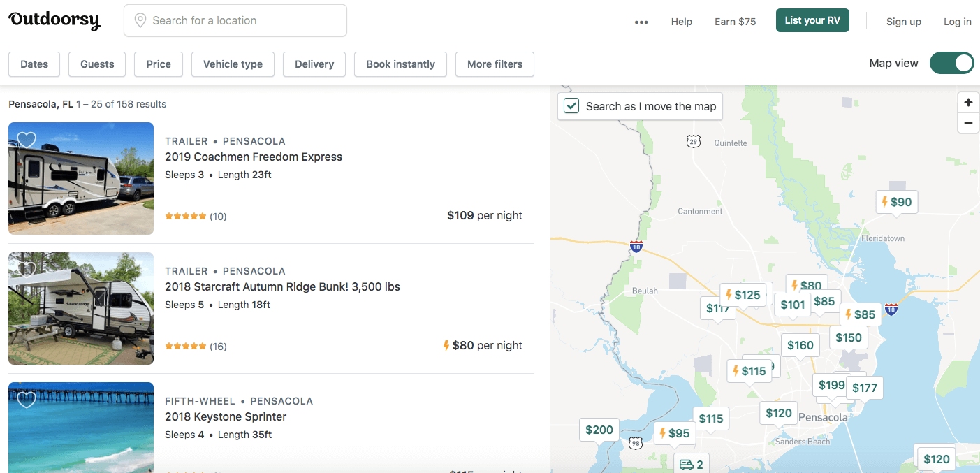Open the Starcraft Autumn Ridge trailer photo
This screenshot has height=473, width=980.
(81, 308)
